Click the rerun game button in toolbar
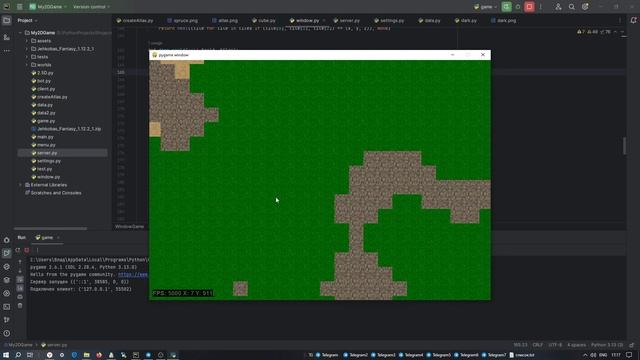The image size is (640, 360). click(x=506, y=7)
